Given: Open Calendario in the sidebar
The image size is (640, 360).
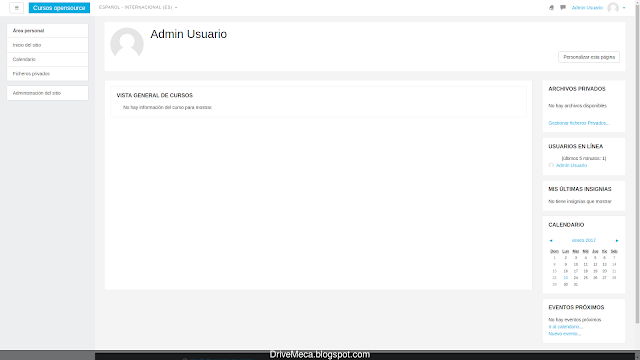Looking at the screenshot, I should pos(47,59).
